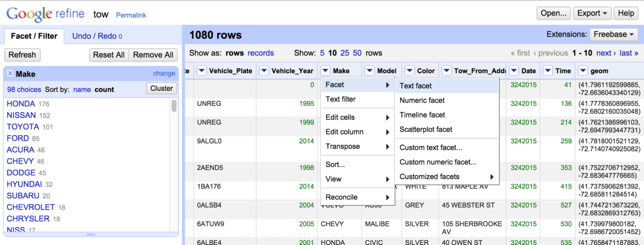
Task: Click the Make facet list scrollbar
Action: (174, 105)
